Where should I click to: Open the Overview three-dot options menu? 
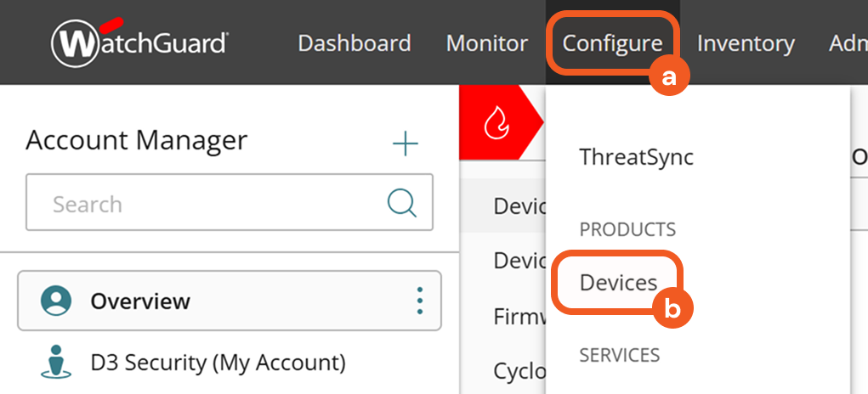tap(419, 301)
